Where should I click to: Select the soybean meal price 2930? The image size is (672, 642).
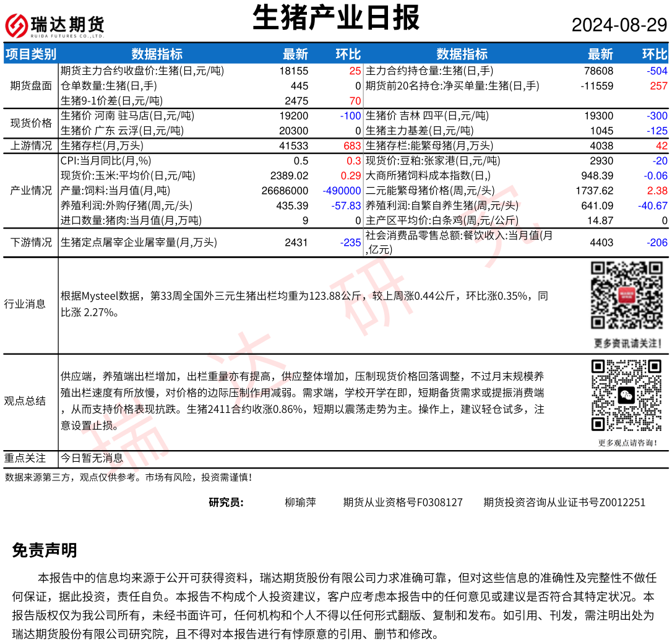tap(601, 161)
